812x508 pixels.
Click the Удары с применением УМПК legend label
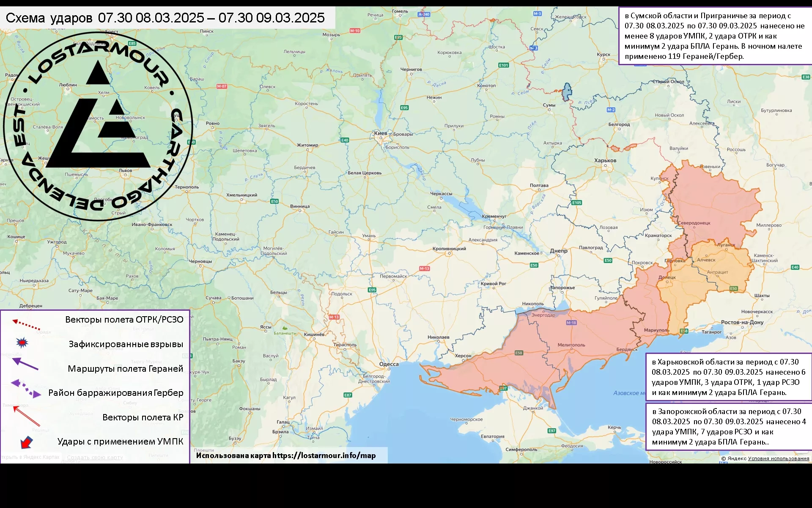(x=121, y=442)
